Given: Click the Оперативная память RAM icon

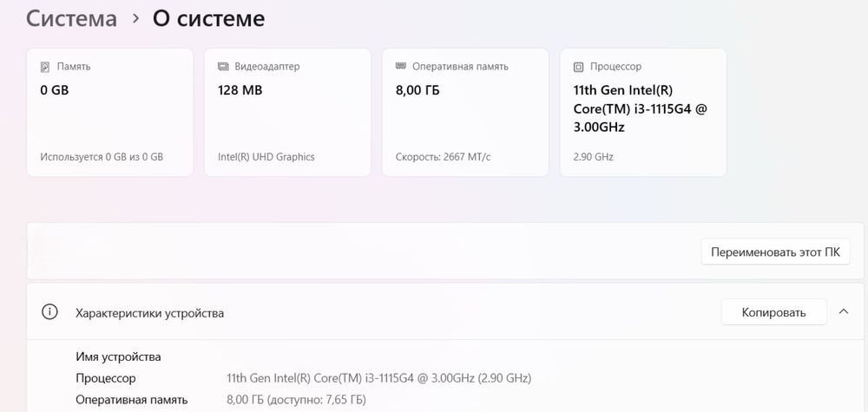Looking at the screenshot, I should 400,67.
